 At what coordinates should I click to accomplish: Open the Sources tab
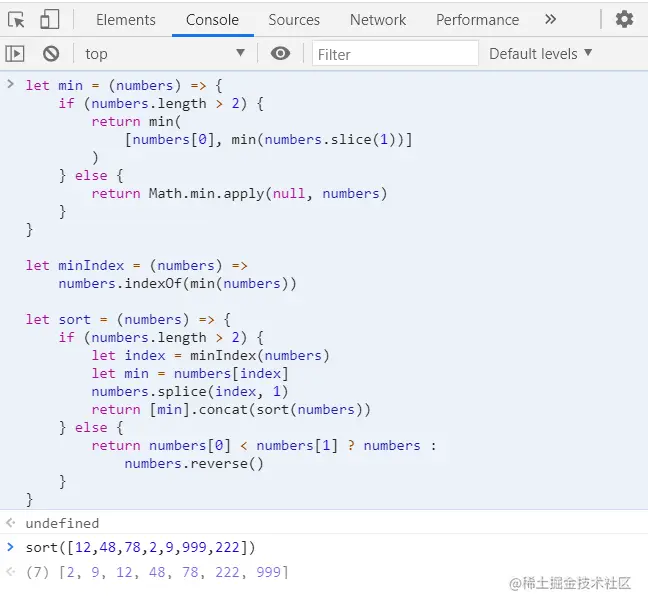(294, 20)
